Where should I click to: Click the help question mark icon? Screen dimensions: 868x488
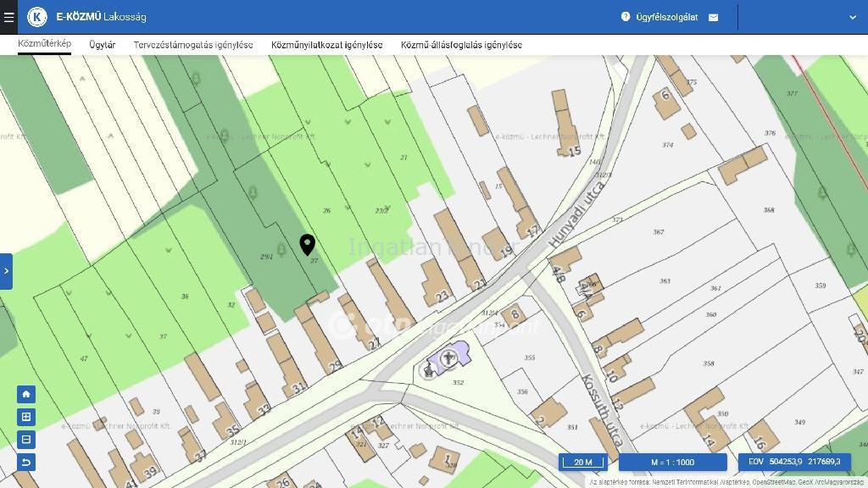626,17
